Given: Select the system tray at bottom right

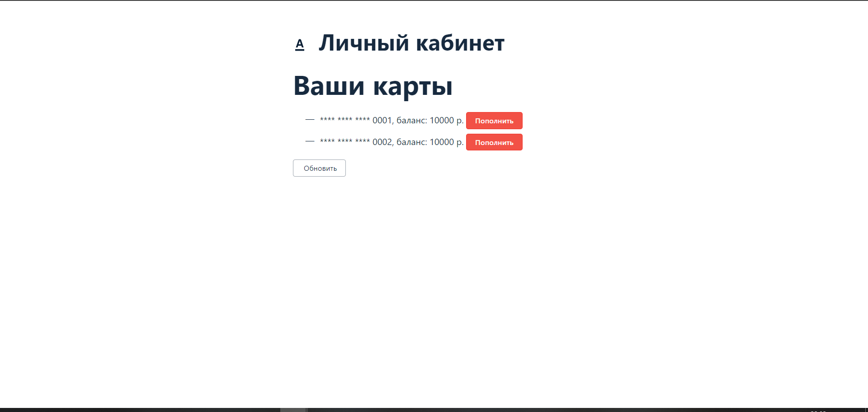Looking at the screenshot, I should pyautogui.click(x=845, y=409).
